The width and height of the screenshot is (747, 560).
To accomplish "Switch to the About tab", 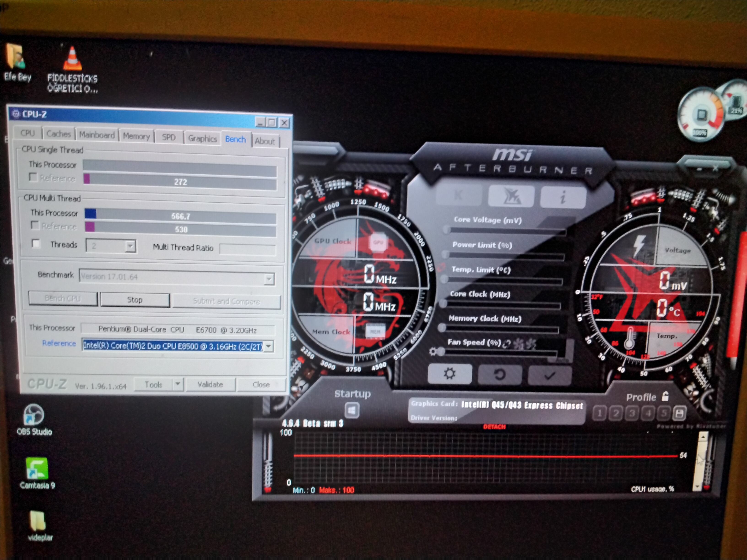I will click(265, 141).
